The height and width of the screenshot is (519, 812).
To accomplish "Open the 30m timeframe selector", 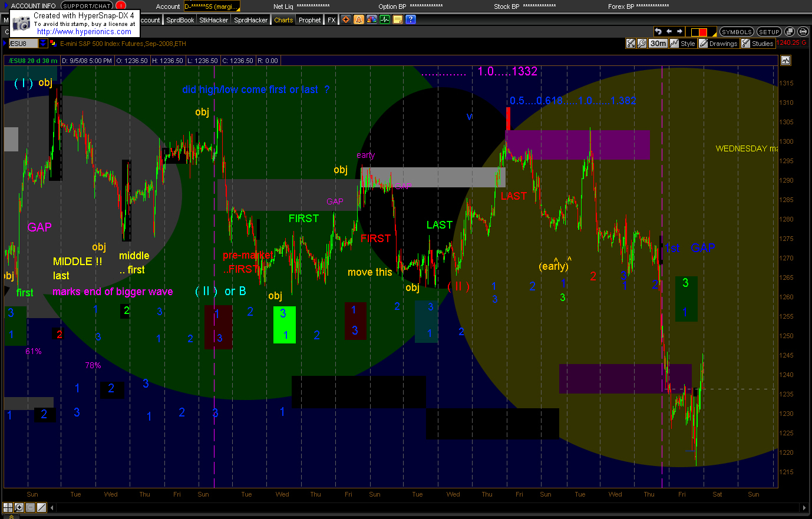I will (x=658, y=43).
